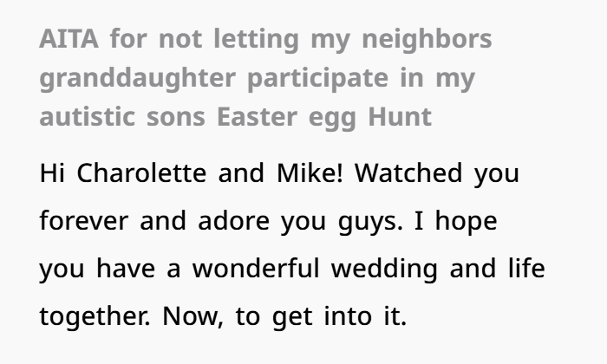The width and height of the screenshot is (607, 364).
Task: Click the word 'autistic' in the heading
Action: coord(88,117)
